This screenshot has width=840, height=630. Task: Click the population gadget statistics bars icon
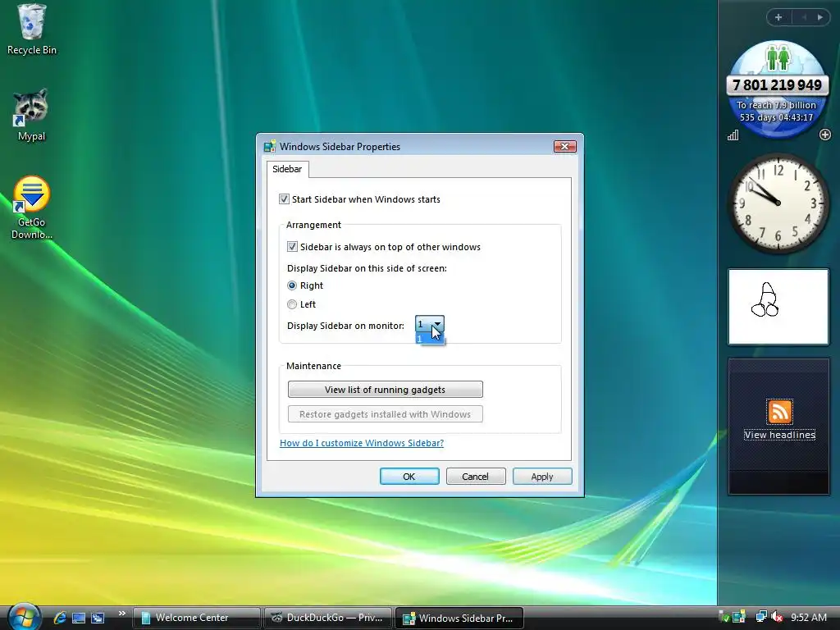[x=733, y=135]
